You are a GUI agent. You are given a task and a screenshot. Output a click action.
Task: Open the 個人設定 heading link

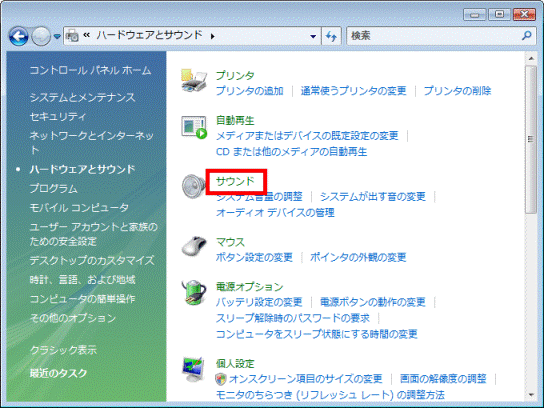(235, 364)
